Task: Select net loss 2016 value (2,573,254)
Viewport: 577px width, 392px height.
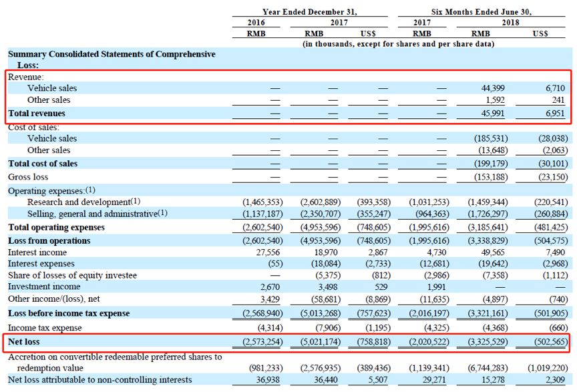Action: tap(262, 342)
